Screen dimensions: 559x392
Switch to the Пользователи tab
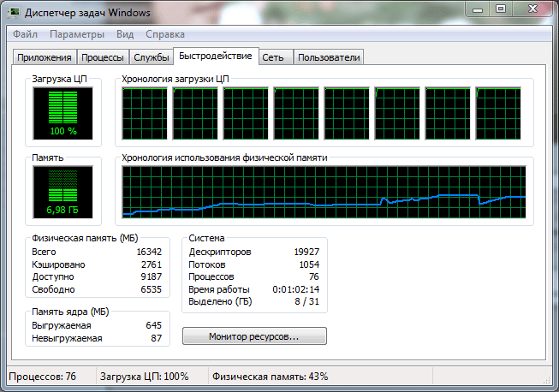click(329, 57)
